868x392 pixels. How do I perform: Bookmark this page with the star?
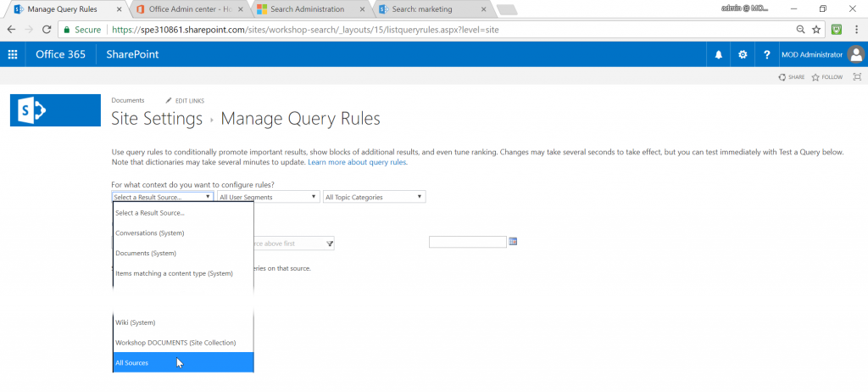point(816,30)
